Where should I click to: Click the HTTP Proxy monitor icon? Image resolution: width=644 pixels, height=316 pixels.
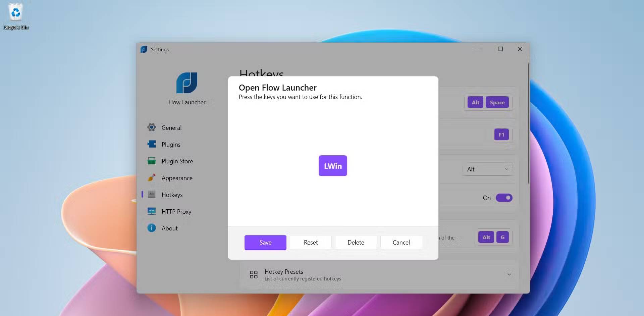[x=152, y=211]
